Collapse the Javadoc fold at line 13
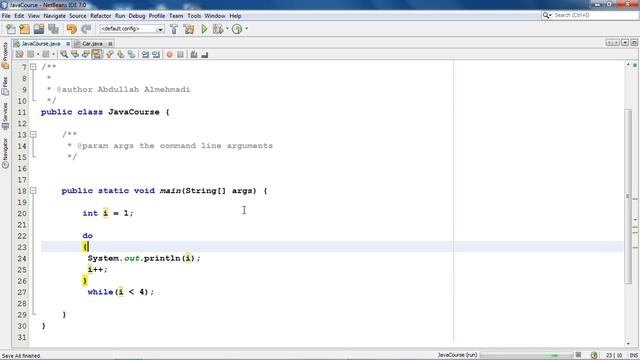 coord(33,134)
